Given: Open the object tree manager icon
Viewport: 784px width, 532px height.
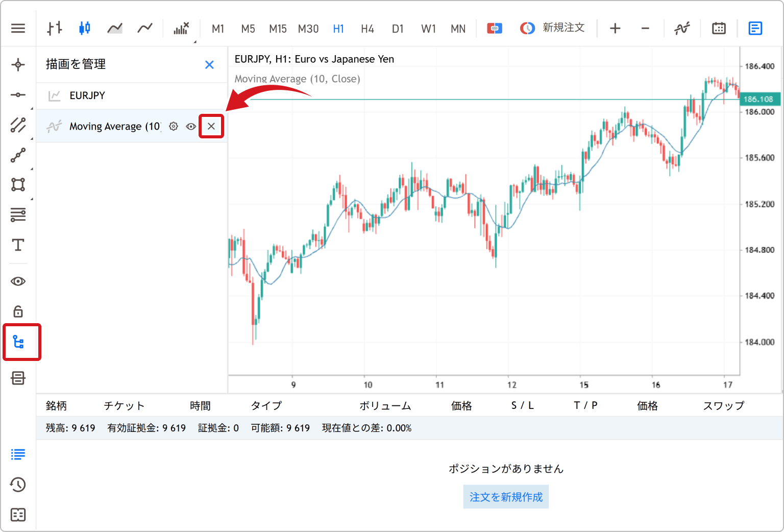Looking at the screenshot, I should pyautogui.click(x=18, y=342).
